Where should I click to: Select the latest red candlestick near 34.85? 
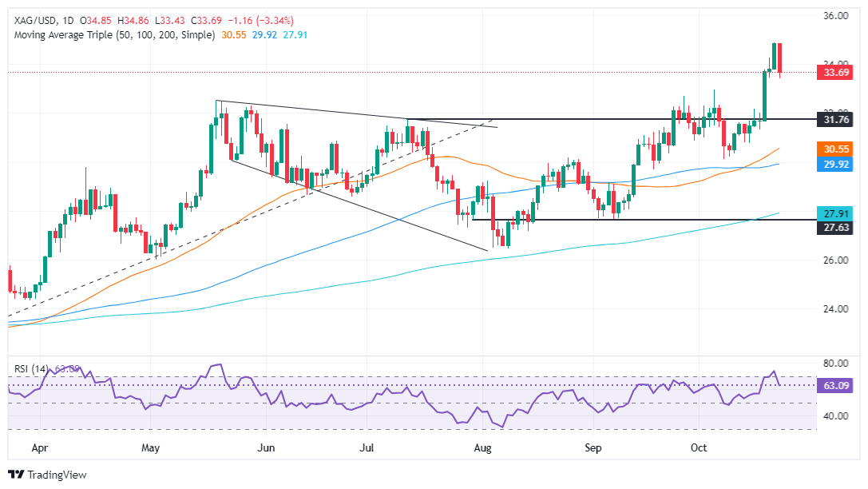click(779, 58)
